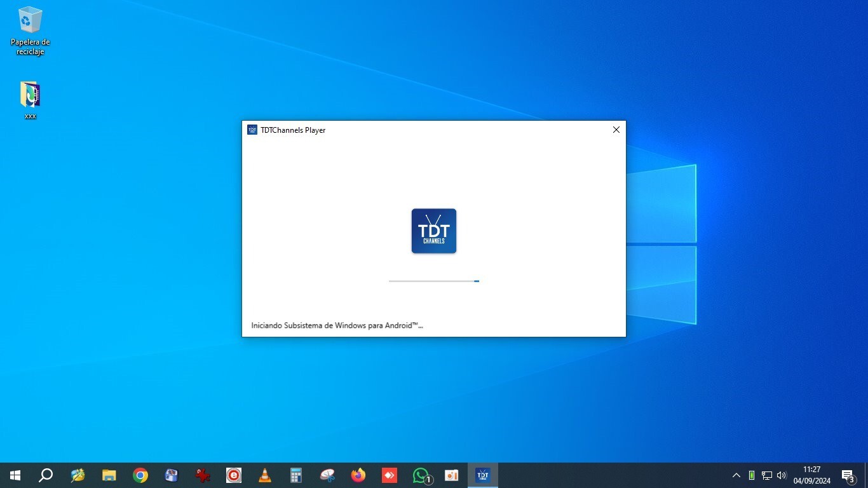Open VLC media player from the taskbar
868x488 pixels.
pyautogui.click(x=264, y=475)
